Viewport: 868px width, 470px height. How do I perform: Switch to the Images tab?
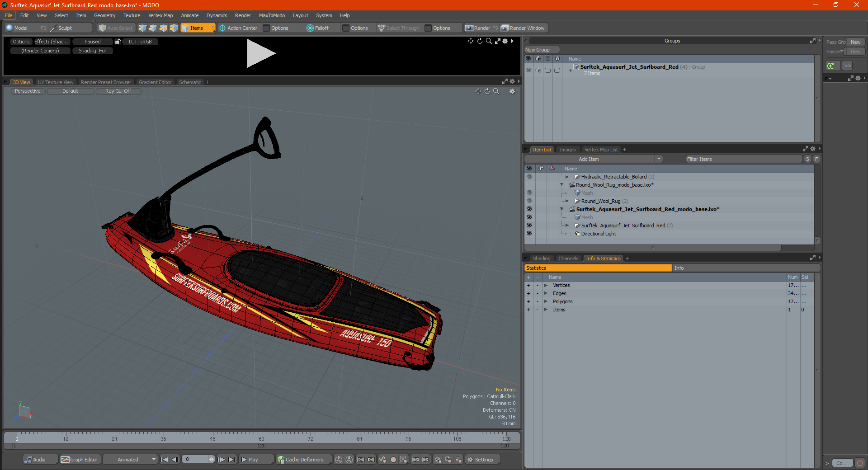(567, 150)
